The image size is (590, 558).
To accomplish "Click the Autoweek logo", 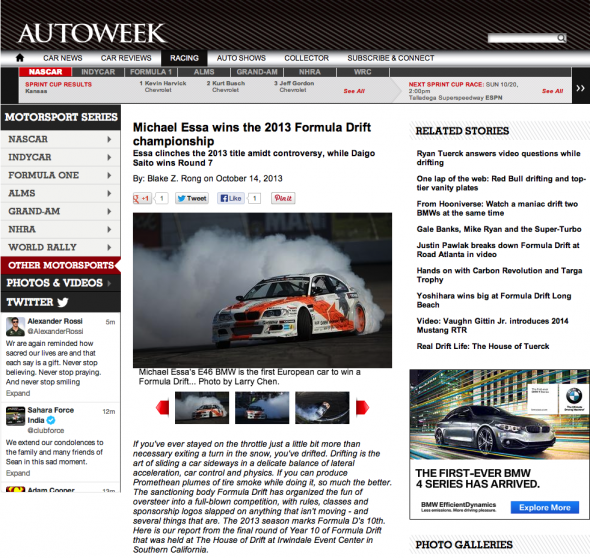I will (92, 33).
